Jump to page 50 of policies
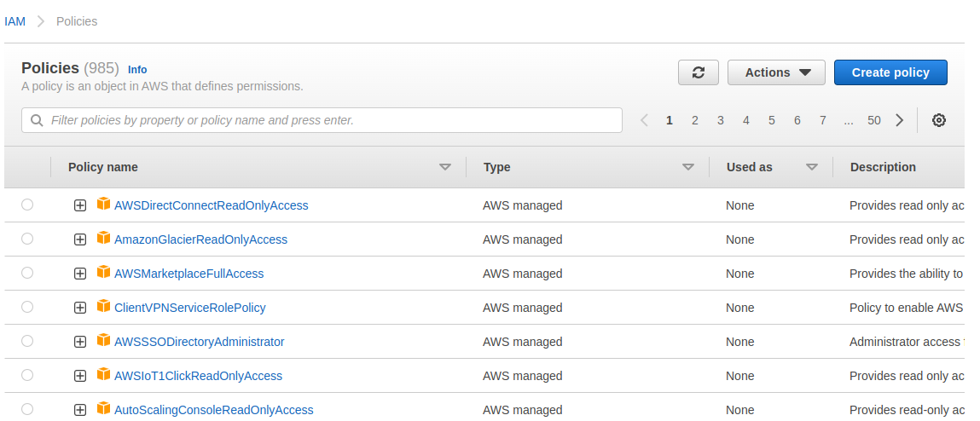 [874, 120]
